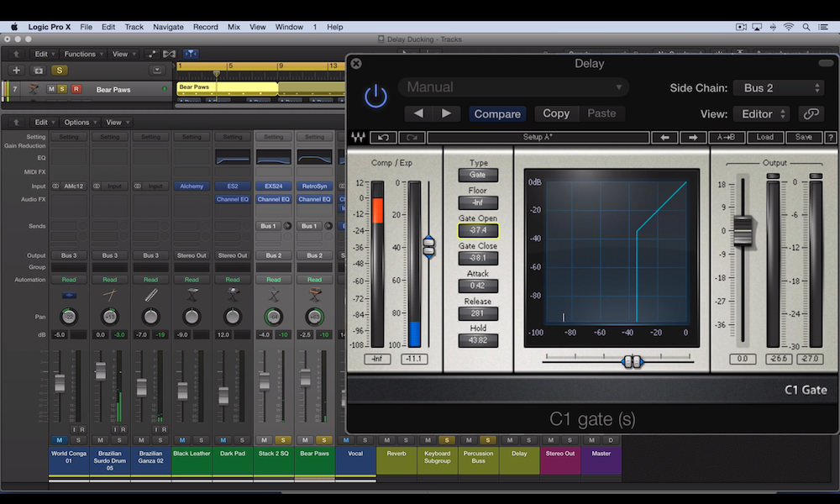Click the duplicate track icon
This screenshot has width=840, height=504.
38,71
